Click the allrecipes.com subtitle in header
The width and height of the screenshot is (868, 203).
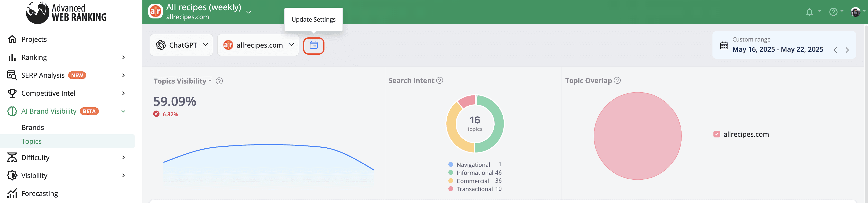coord(187,17)
